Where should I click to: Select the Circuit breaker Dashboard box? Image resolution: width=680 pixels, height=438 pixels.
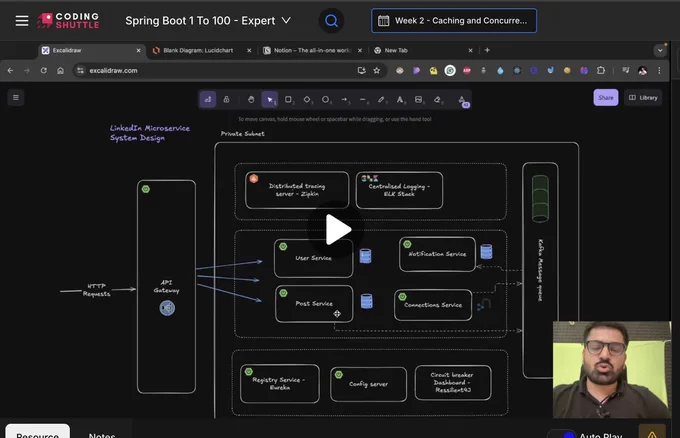click(453, 382)
